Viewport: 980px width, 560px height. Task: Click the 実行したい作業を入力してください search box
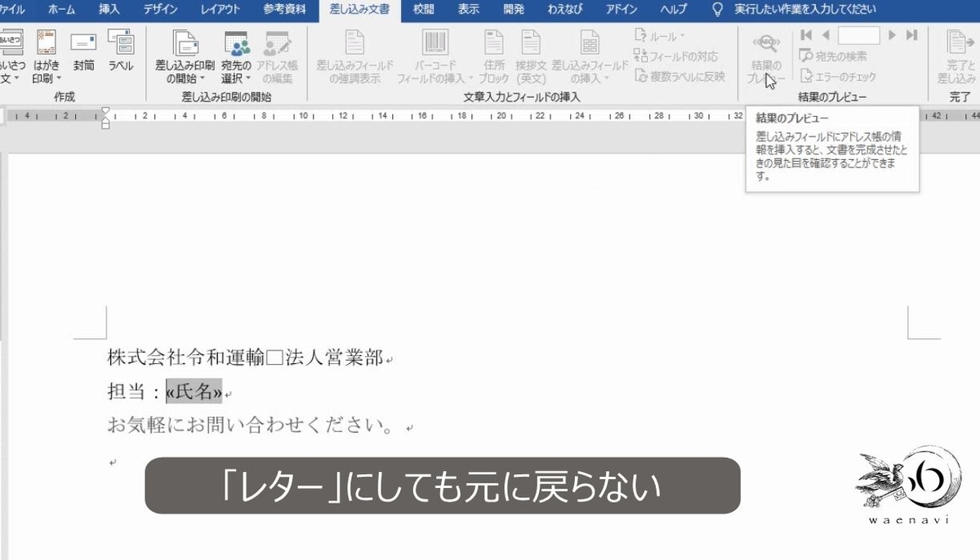[x=804, y=10]
